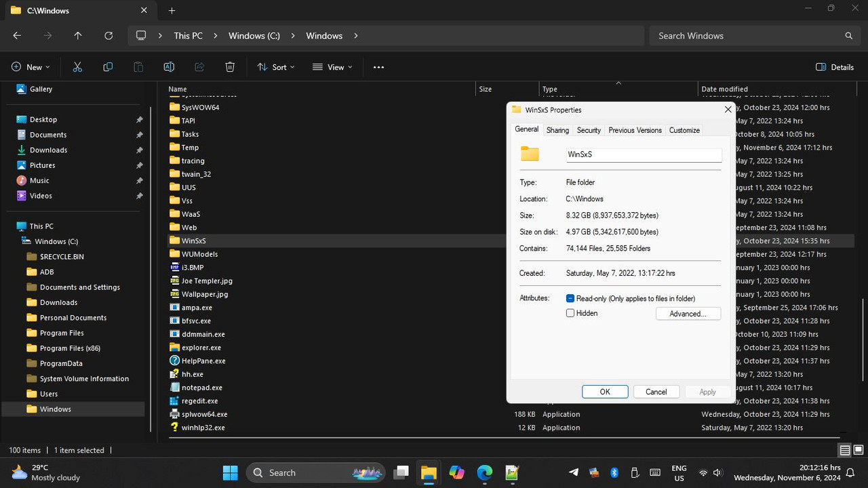868x488 pixels.
Task: Select the SysWOW64 folder
Action: (x=200, y=107)
